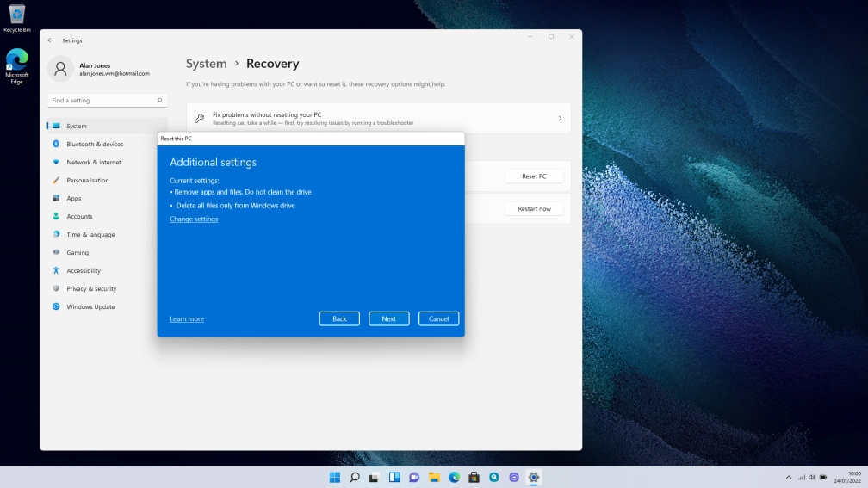Show hidden tray icons chevron
Screen dimensions: 868x488
(x=788, y=478)
